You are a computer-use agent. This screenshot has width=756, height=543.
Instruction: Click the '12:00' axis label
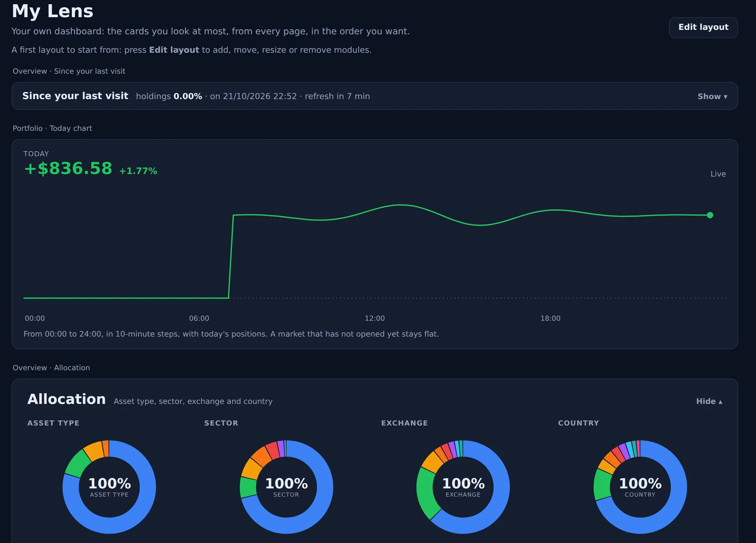pos(375,318)
